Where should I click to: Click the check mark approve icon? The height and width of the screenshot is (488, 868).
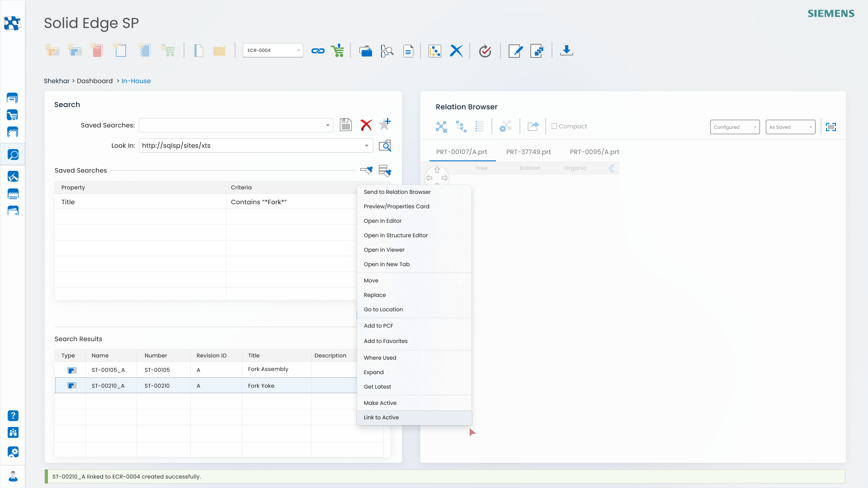pos(485,51)
